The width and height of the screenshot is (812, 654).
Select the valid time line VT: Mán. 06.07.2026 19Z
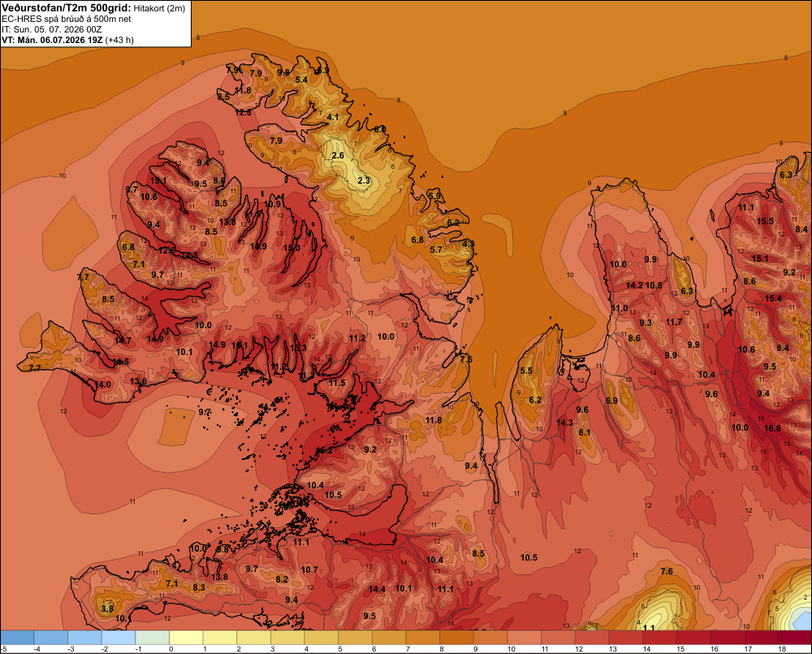52,40
